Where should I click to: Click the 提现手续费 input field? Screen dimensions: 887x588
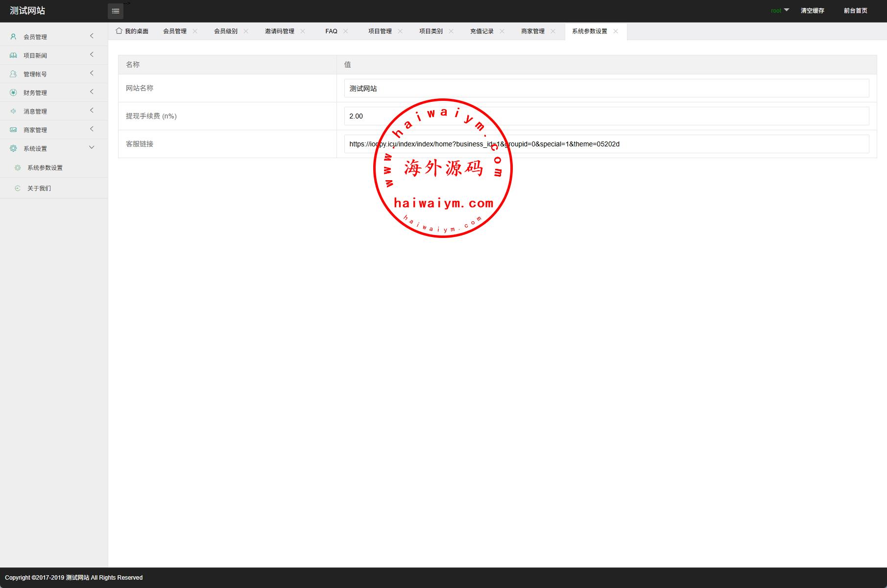point(606,116)
